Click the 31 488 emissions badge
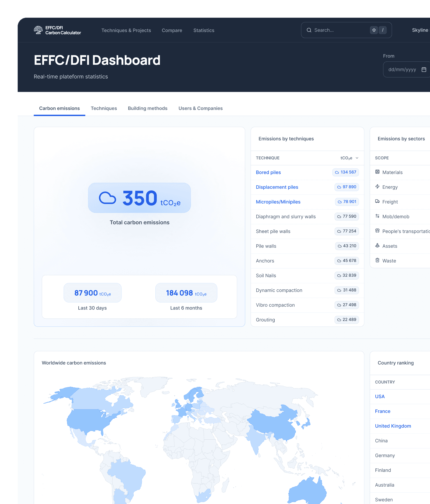 click(x=347, y=290)
